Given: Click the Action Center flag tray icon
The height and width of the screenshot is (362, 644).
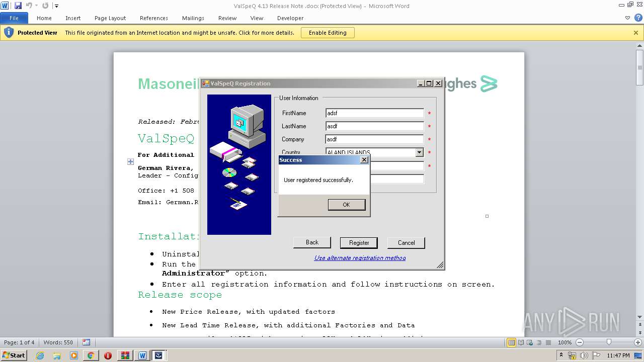Looking at the screenshot, I should 596,355.
